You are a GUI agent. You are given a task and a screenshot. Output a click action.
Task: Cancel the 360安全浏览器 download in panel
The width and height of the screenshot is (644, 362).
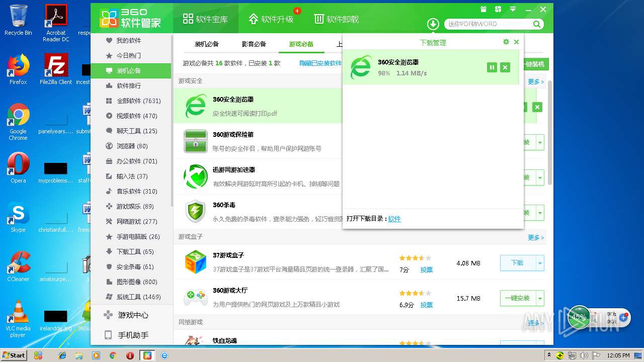(x=505, y=67)
